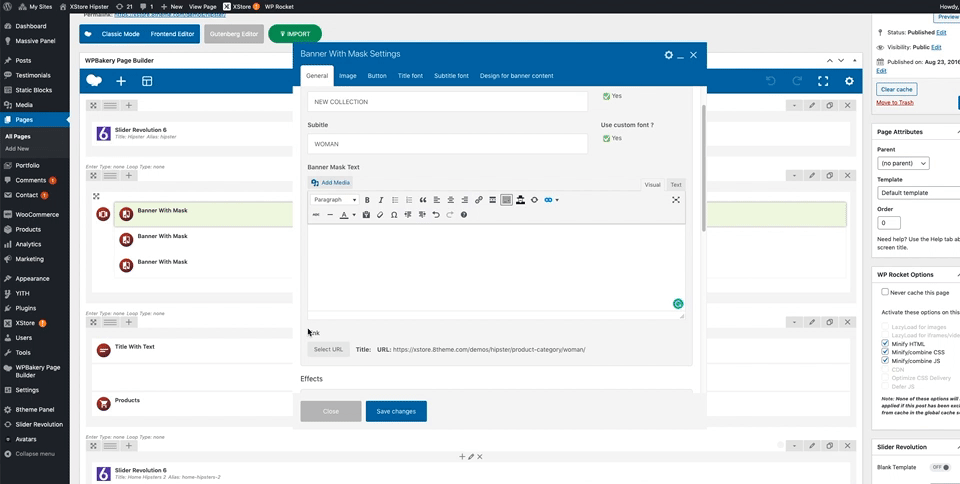Image resolution: width=960 pixels, height=484 pixels.
Task: Insert a blockquote in the text editor
Action: [423, 200]
